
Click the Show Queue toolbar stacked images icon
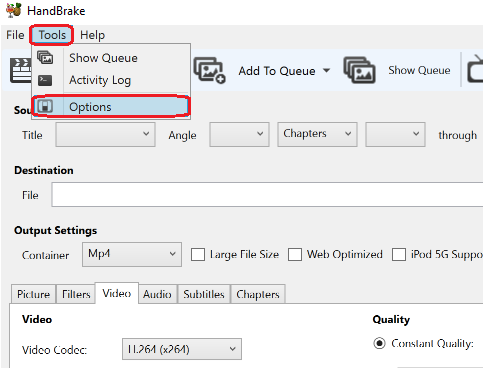(360, 70)
